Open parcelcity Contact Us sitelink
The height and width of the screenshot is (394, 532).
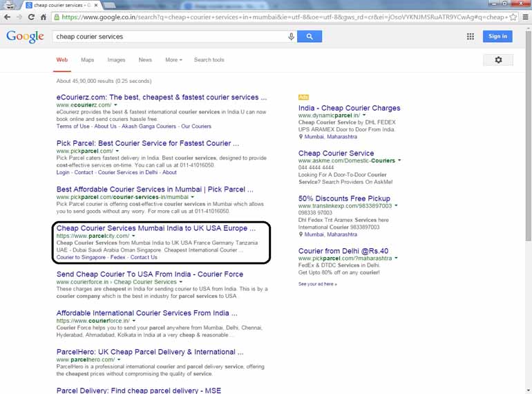144,257
